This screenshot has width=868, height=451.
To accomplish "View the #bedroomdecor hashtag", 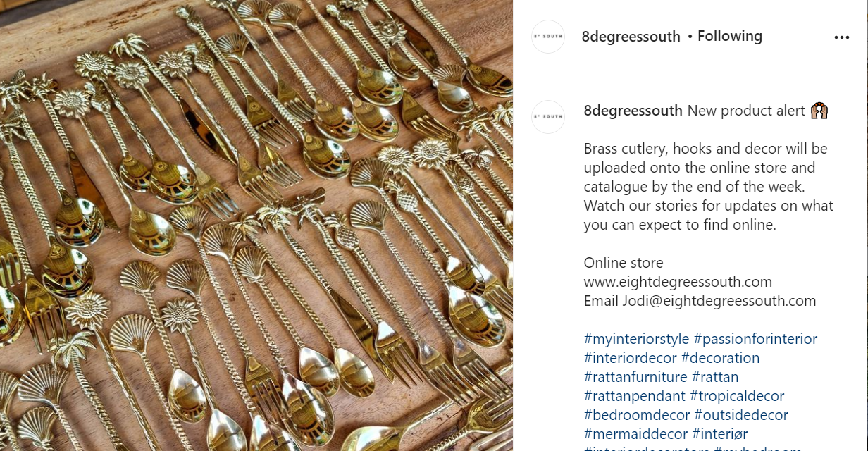I will click(637, 415).
